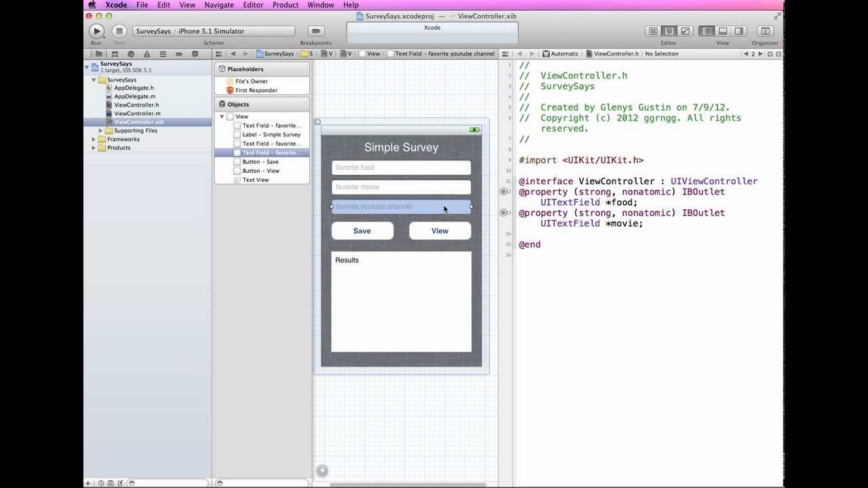Select the Version editor mode icon

click(x=686, y=30)
